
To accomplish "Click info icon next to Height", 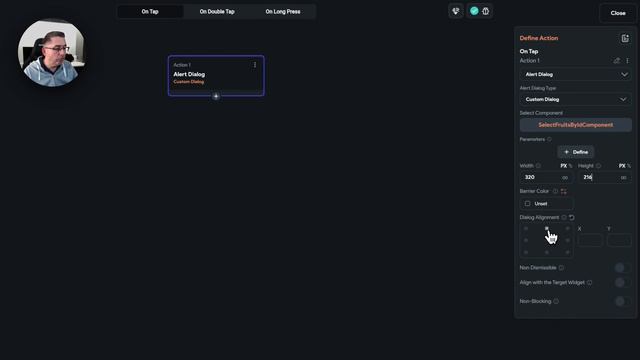I will tap(598, 166).
